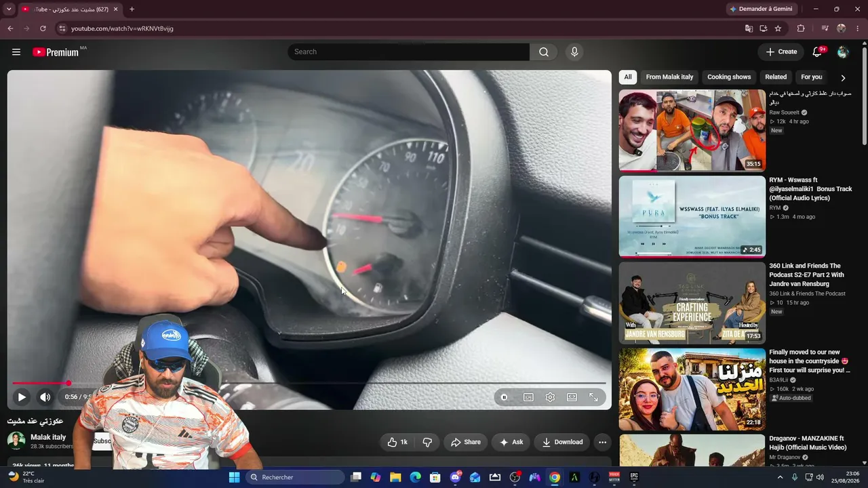
Task: Open the Chrome extensions puzzle icon
Action: (801, 28)
